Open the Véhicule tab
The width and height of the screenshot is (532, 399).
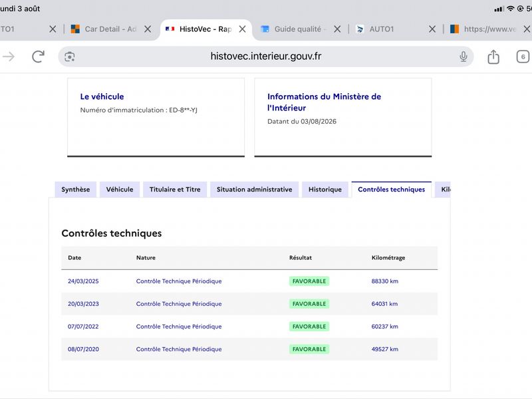[x=120, y=190]
